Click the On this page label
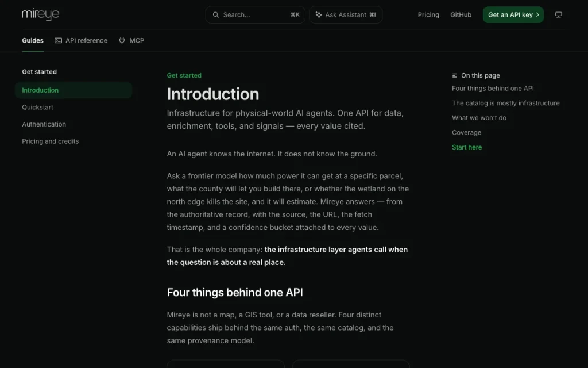 pyautogui.click(x=481, y=75)
